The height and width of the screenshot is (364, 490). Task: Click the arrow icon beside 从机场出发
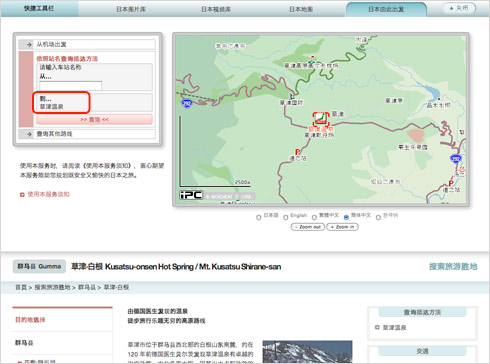[x=29, y=44]
